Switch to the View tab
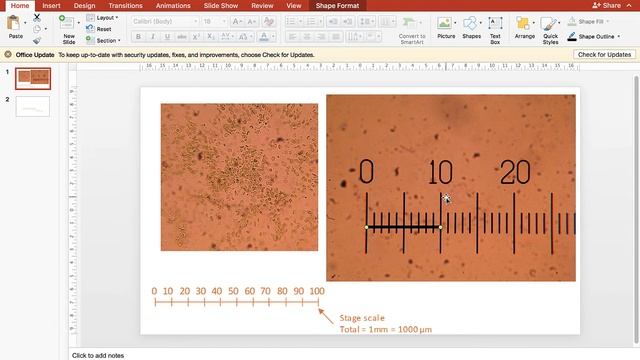The image size is (640, 360). [x=293, y=6]
